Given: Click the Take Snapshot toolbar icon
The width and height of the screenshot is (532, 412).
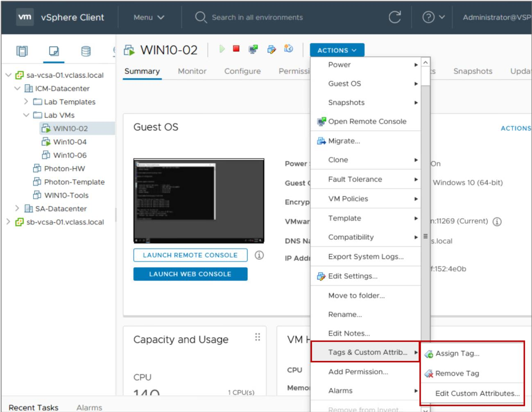Looking at the screenshot, I should pyautogui.click(x=289, y=49).
